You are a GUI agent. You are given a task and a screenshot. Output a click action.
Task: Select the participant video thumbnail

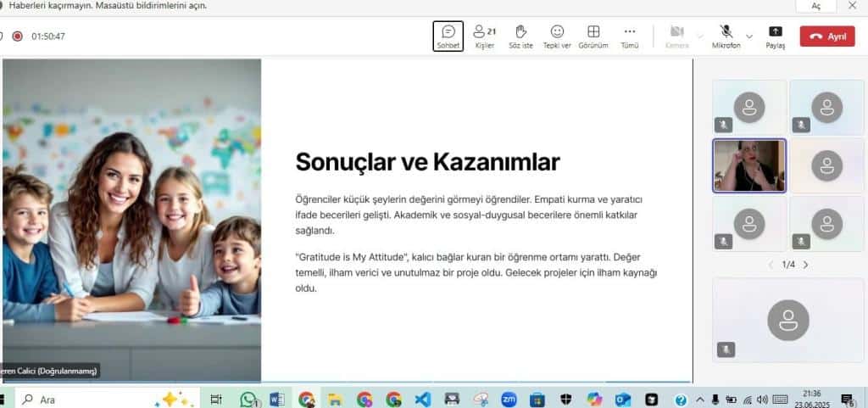[749, 166]
